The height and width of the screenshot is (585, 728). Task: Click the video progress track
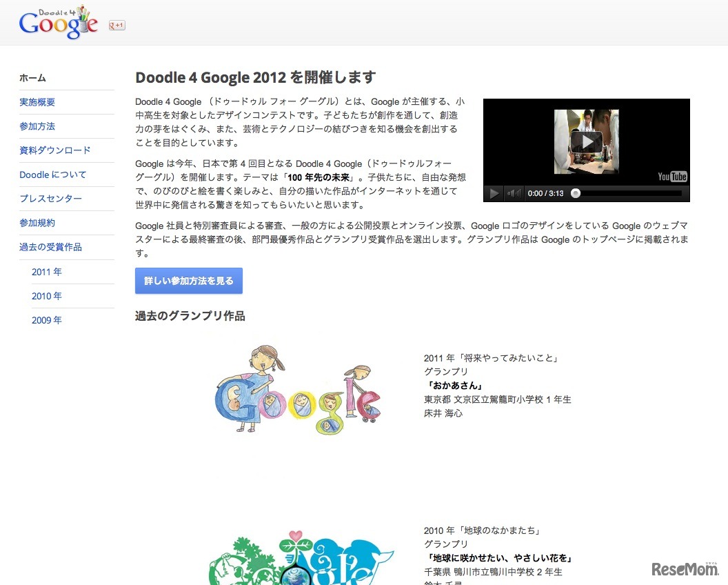click(x=629, y=193)
